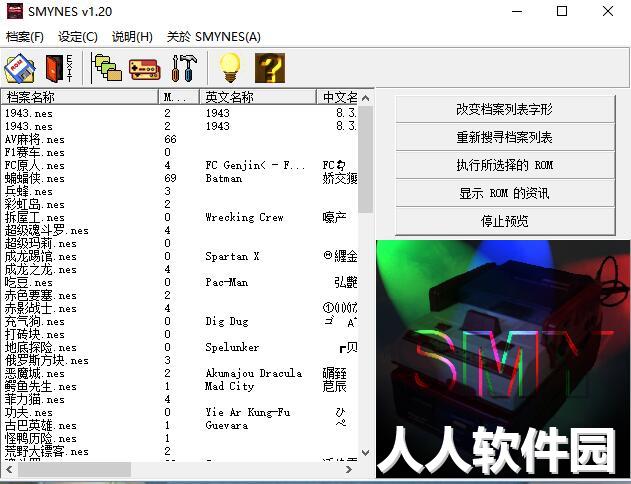The height and width of the screenshot is (484, 631).
Task: Click the English name Pac-Man
Action: coord(227,282)
